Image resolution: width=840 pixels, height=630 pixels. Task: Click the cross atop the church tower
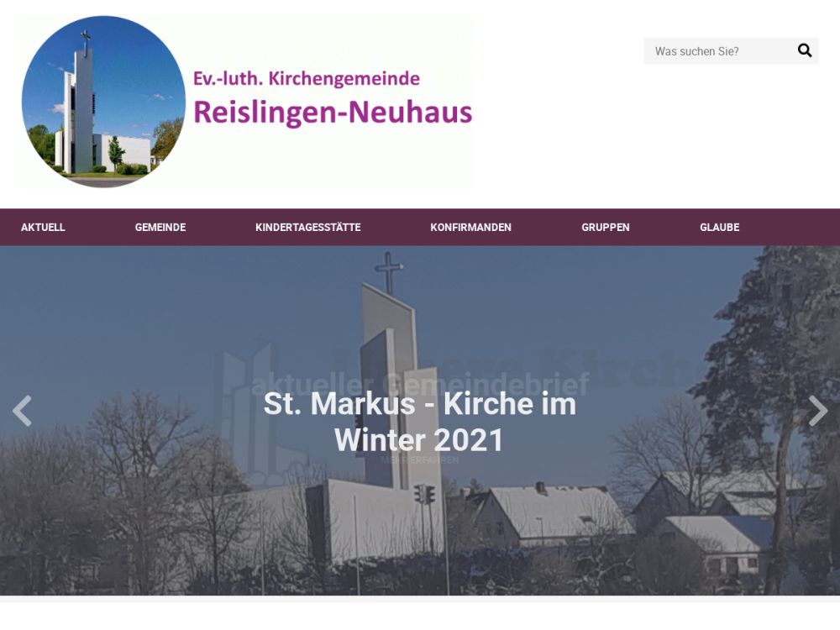[x=388, y=271]
